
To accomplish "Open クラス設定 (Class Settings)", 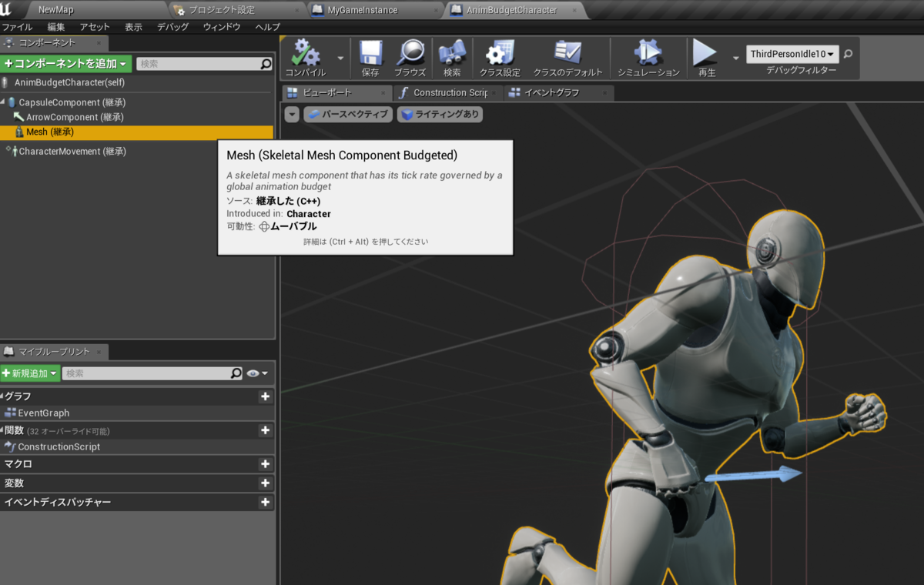I will [x=499, y=56].
